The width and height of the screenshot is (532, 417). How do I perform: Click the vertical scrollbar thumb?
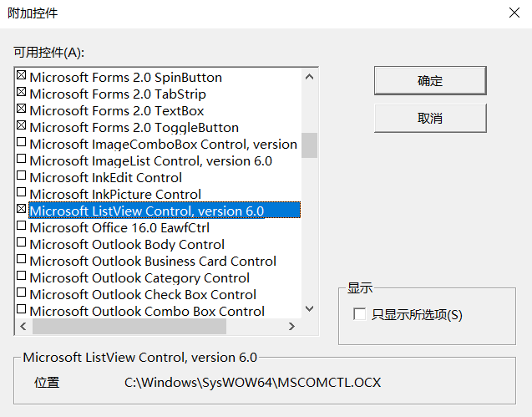309,145
